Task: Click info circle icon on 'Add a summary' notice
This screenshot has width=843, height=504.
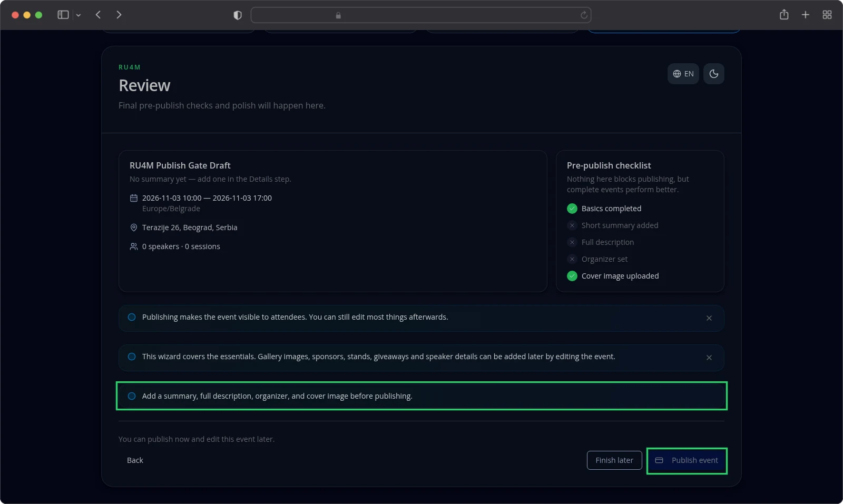Action: click(132, 396)
